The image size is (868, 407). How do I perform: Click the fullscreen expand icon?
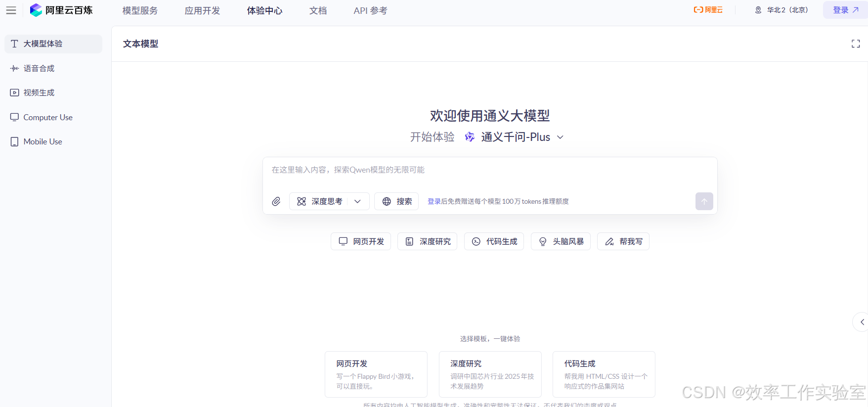pyautogui.click(x=856, y=44)
